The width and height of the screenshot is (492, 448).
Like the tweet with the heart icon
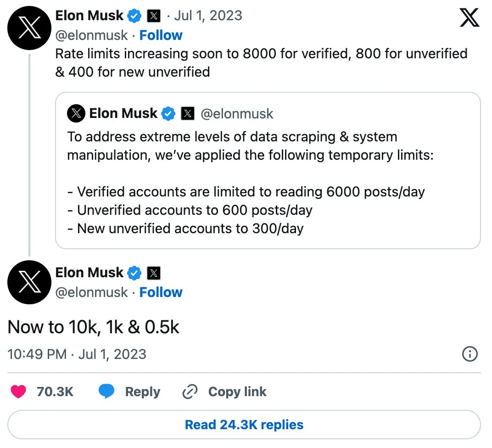click(x=18, y=392)
